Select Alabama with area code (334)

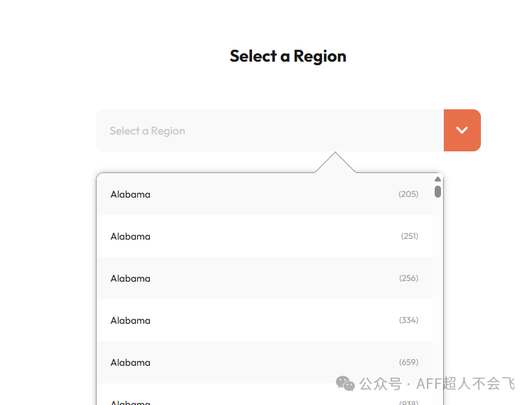(264, 320)
